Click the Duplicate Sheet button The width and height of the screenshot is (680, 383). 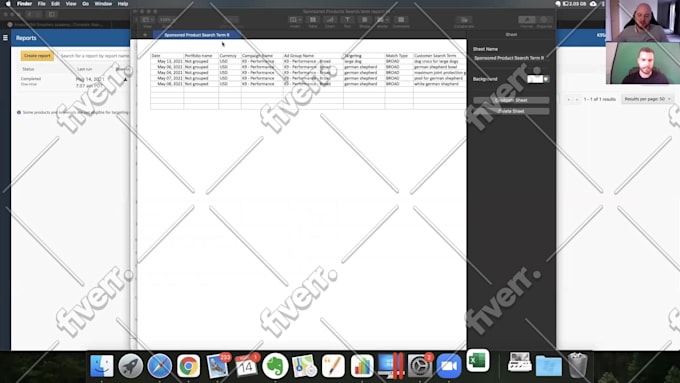tap(511, 100)
